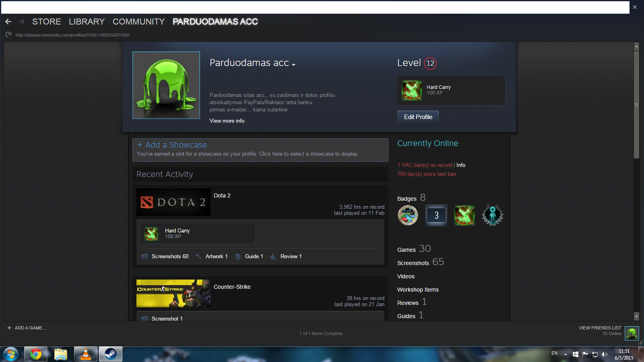Open the Artwork 1 link
Screen dimensions: 644x362
point(217,256)
